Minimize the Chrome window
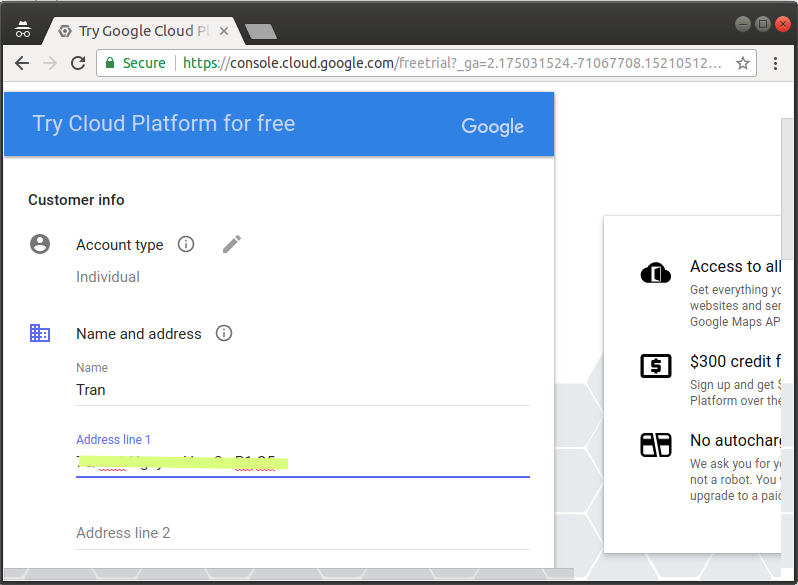 pos(743,24)
